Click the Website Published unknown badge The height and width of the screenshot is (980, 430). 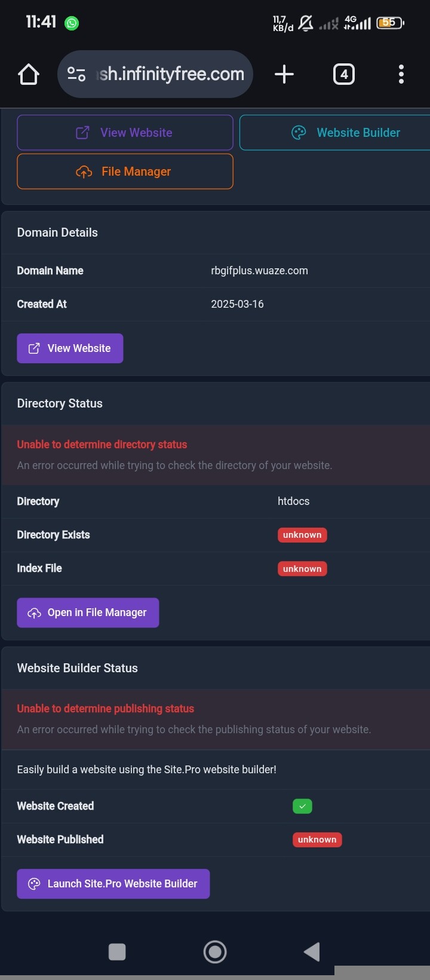[x=317, y=840]
